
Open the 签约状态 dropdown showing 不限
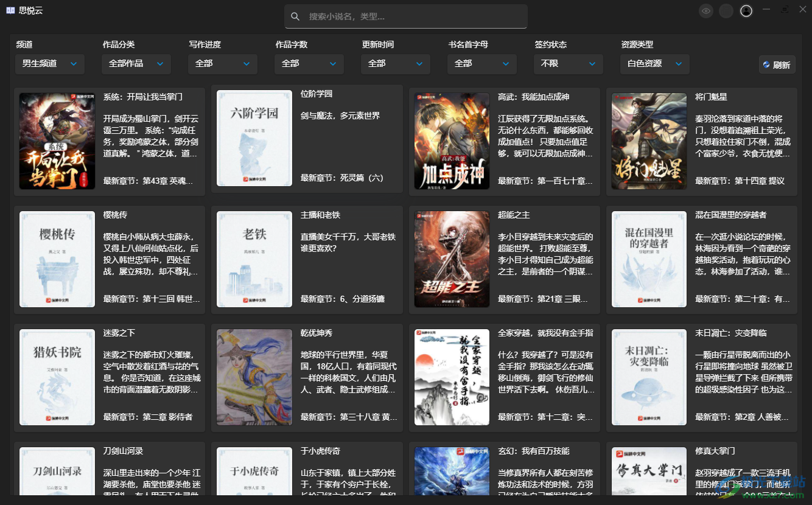click(569, 63)
